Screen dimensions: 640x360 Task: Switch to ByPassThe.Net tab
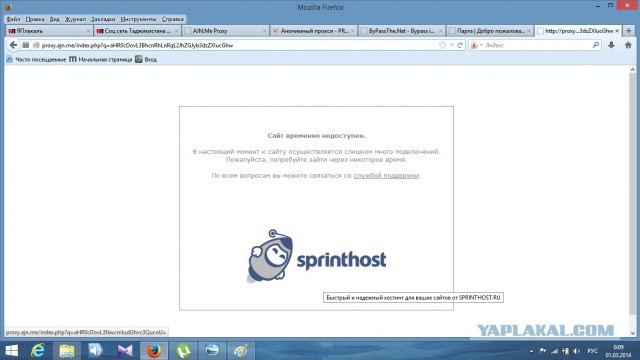402,31
